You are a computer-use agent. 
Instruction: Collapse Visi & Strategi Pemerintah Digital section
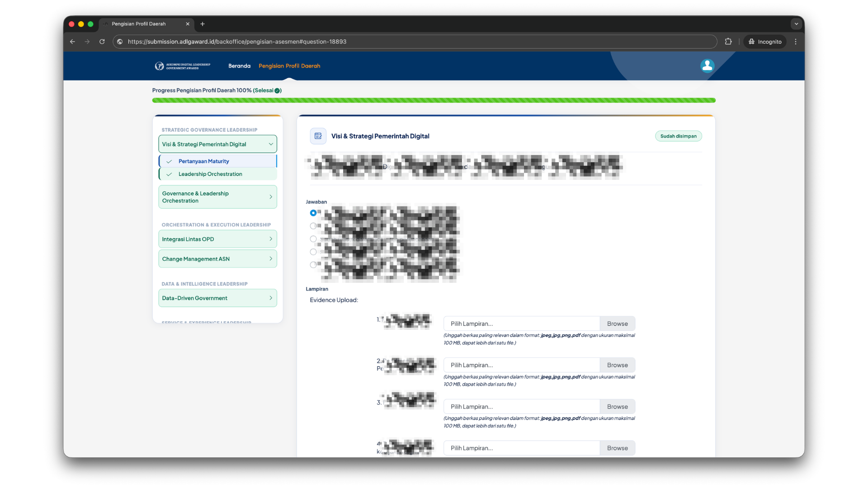tap(217, 144)
